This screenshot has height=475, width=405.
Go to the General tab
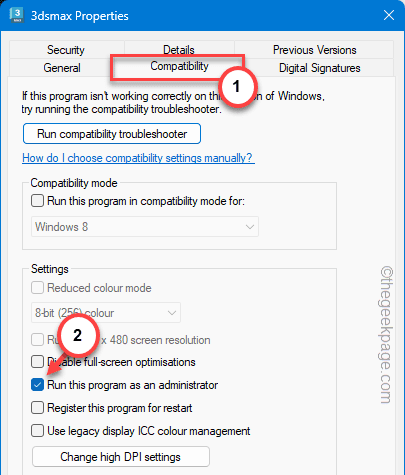pyautogui.click(x=62, y=68)
